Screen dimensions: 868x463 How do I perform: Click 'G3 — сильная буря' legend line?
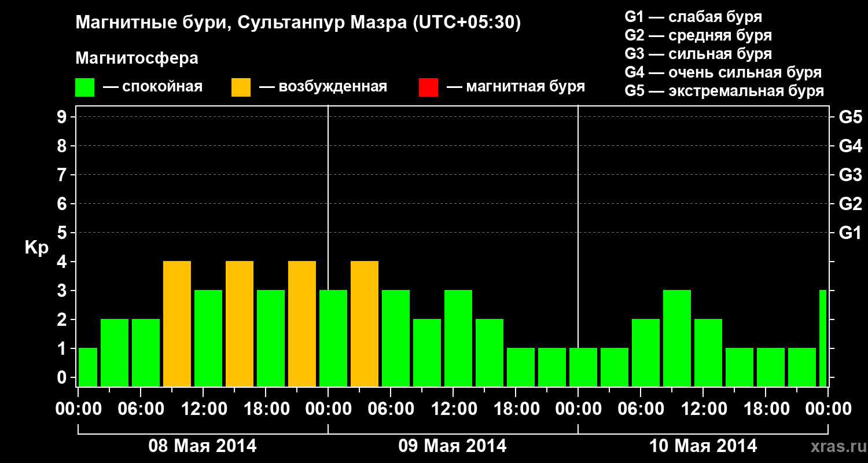[x=698, y=54]
